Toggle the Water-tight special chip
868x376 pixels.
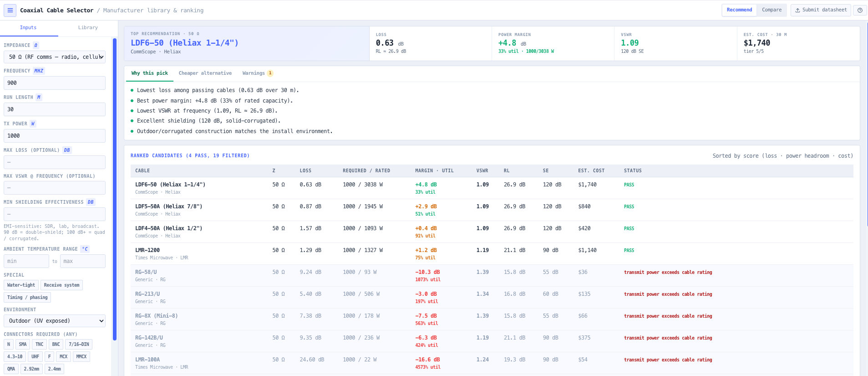click(x=21, y=285)
